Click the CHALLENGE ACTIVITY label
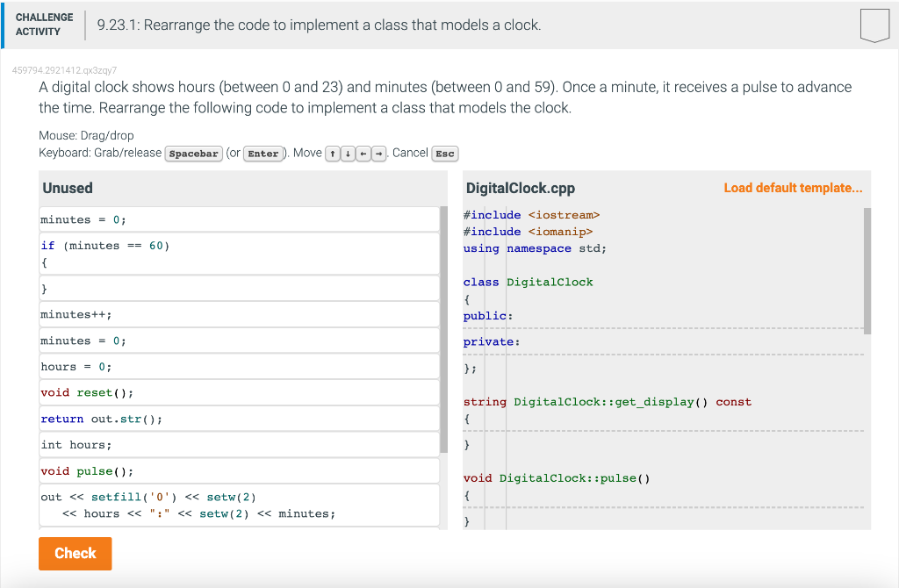Image resolution: width=899 pixels, height=588 pixels. [x=44, y=25]
